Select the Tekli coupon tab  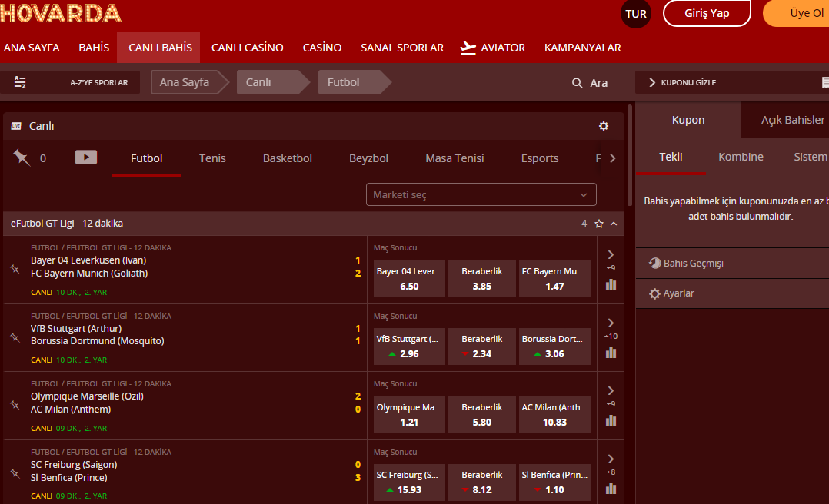(x=671, y=157)
